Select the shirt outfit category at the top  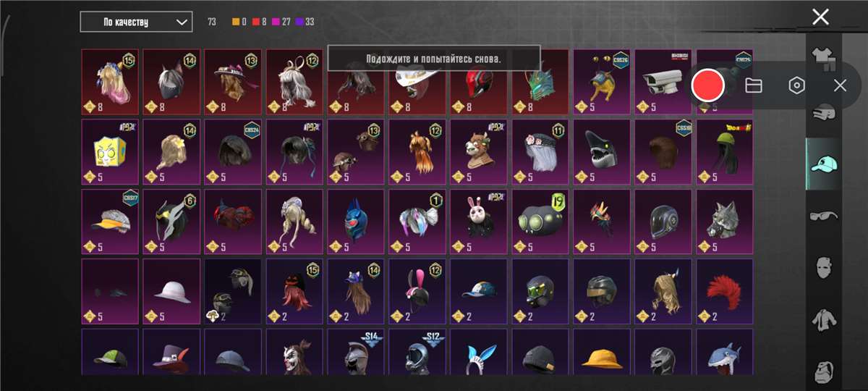822,58
